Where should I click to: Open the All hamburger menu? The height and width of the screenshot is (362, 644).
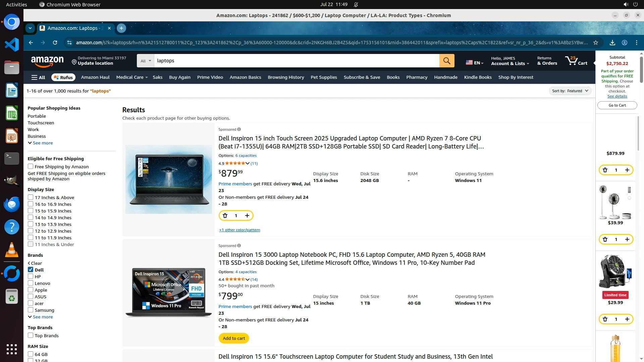(38, 77)
